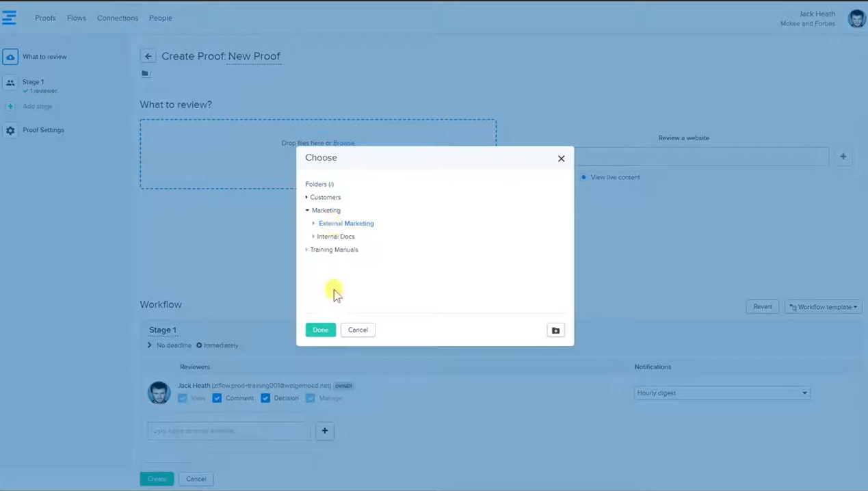Screen dimensions: 868x491
Task: Expand the Customers folder arrow
Action: [x=306, y=197]
